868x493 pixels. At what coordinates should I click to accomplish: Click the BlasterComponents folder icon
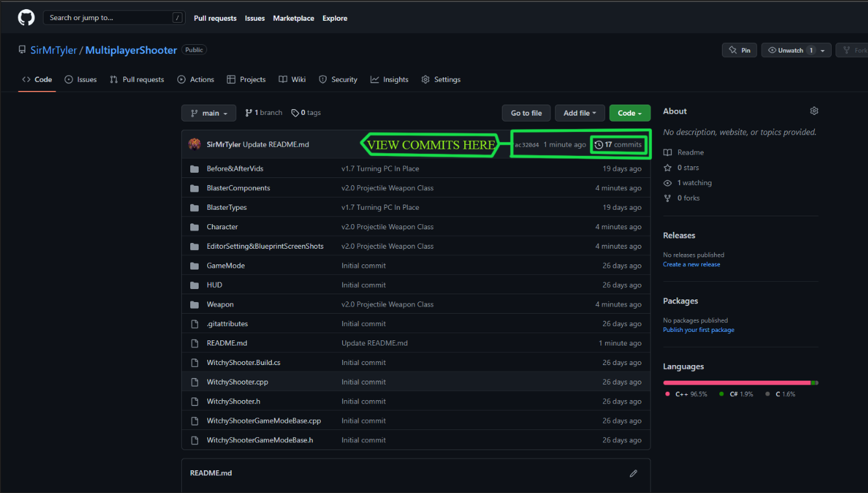(x=194, y=188)
